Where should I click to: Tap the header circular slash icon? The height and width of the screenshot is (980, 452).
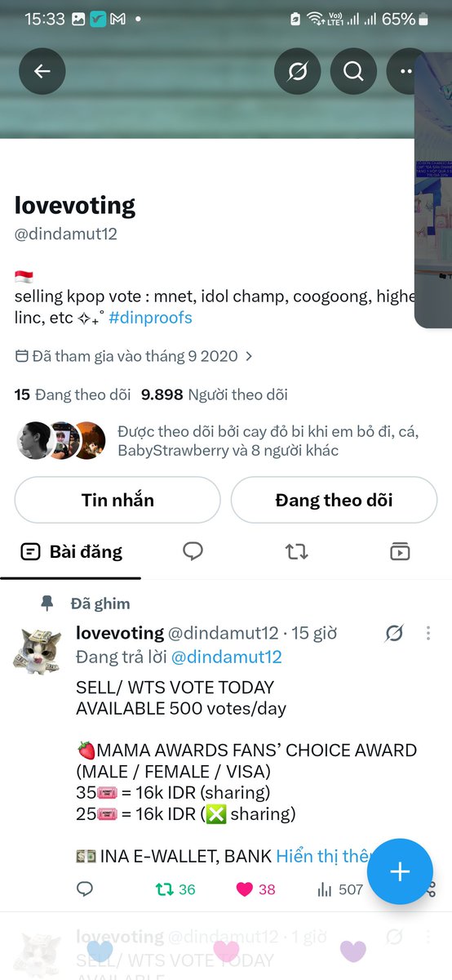click(x=298, y=72)
